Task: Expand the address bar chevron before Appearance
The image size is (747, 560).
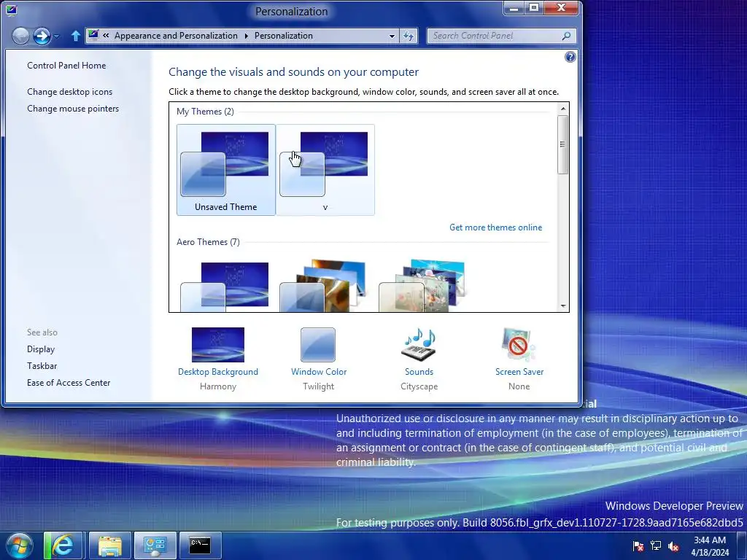Action: pyautogui.click(x=106, y=35)
